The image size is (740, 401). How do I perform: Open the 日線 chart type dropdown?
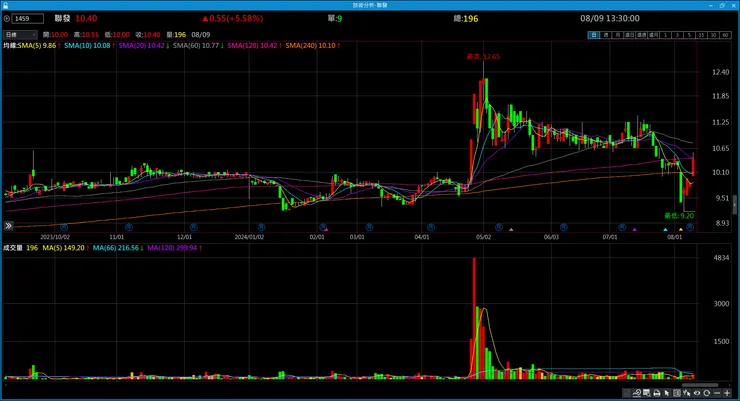point(20,35)
